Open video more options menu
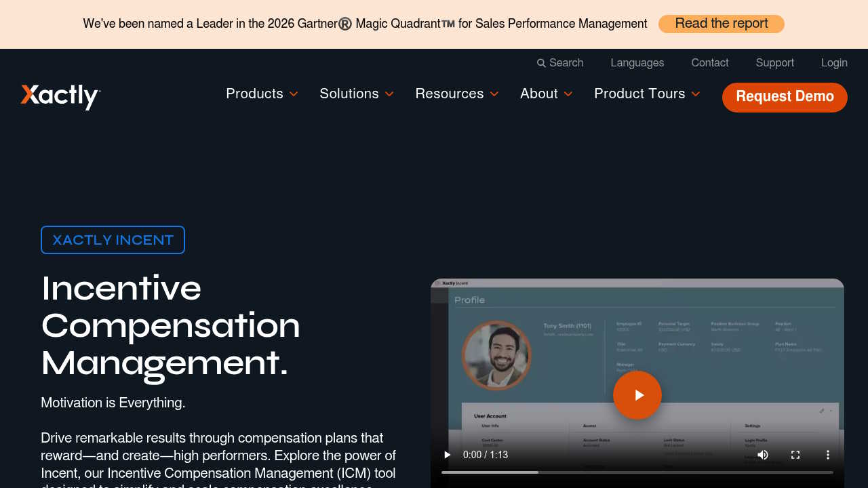The image size is (868, 488). coord(828,455)
